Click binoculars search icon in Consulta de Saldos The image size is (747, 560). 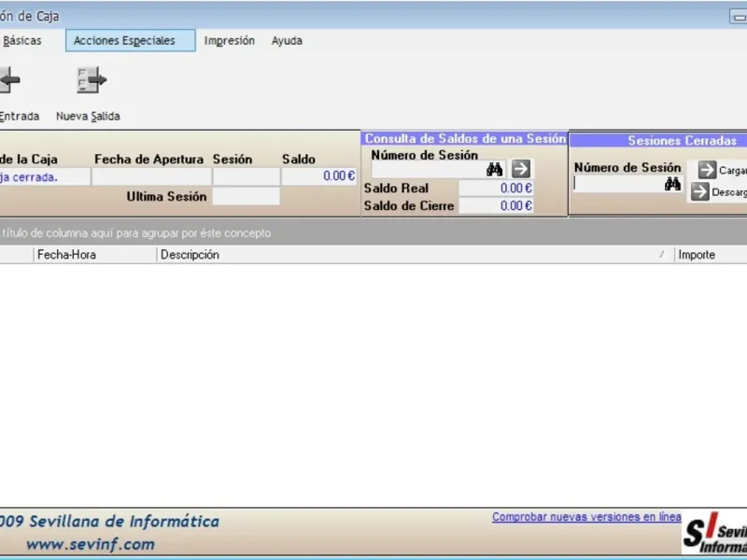coord(494,169)
